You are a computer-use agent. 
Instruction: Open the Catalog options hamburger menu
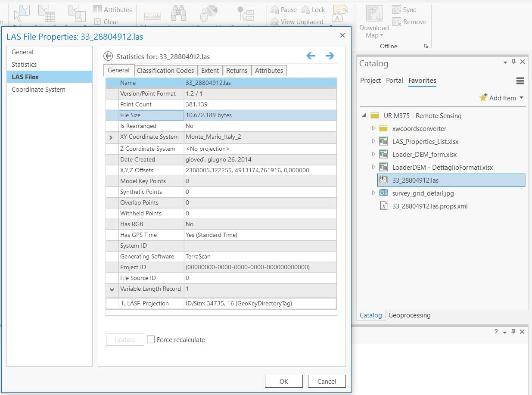(x=520, y=81)
